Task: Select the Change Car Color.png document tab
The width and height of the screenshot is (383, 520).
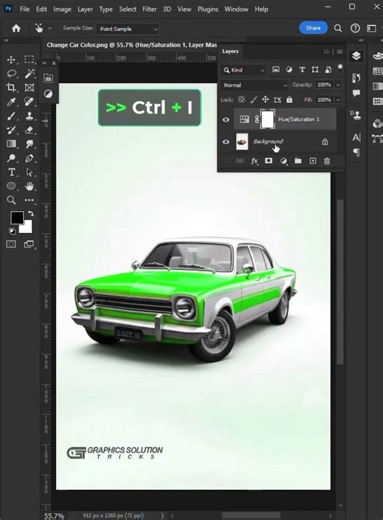Action: 131,45
